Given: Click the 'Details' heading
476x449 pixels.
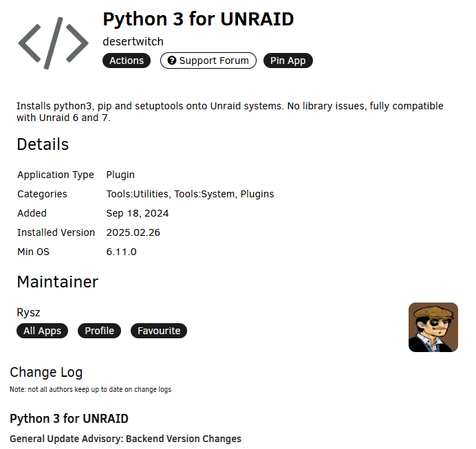Looking at the screenshot, I should coord(43,144).
